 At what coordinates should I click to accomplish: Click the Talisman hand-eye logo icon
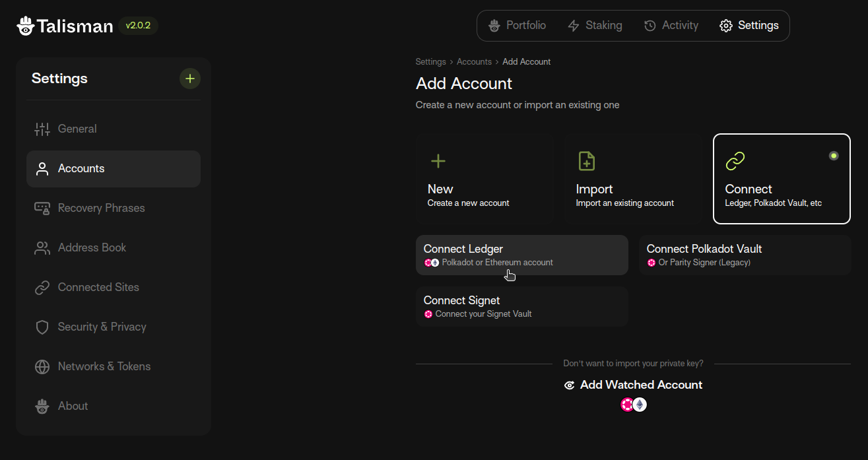[26, 26]
